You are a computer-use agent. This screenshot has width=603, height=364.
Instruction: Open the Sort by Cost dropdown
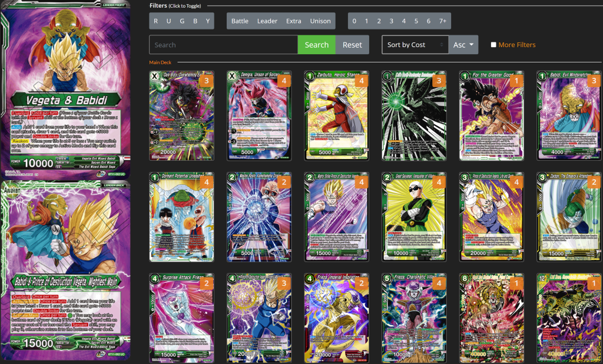[415, 45]
